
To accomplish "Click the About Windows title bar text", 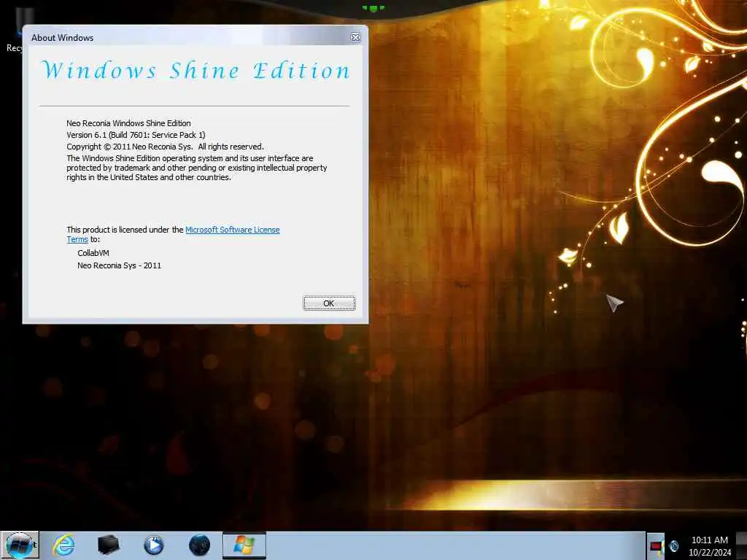I will point(63,38).
